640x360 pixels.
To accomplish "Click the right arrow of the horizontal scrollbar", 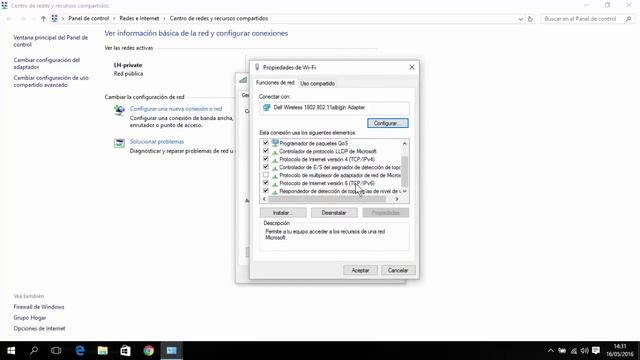I will [397, 199].
